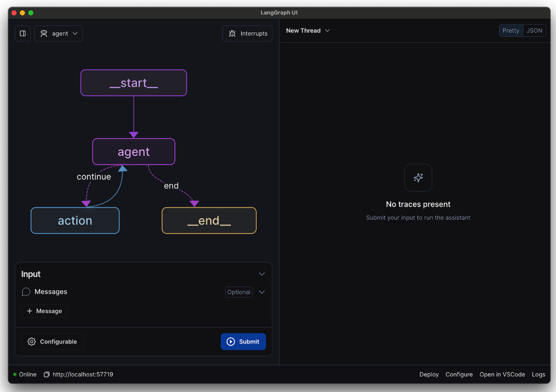
Task: Open the Deploy link
Action: coord(429,374)
